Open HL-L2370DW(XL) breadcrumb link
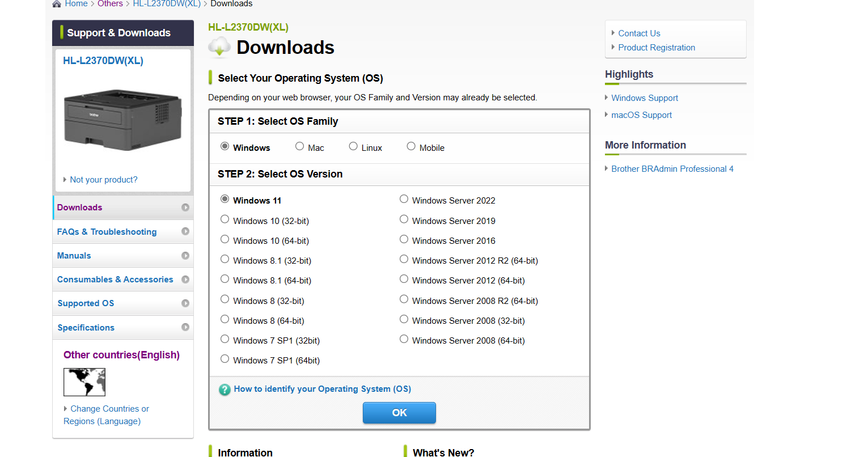This screenshot has width=868, height=457. coord(167,4)
